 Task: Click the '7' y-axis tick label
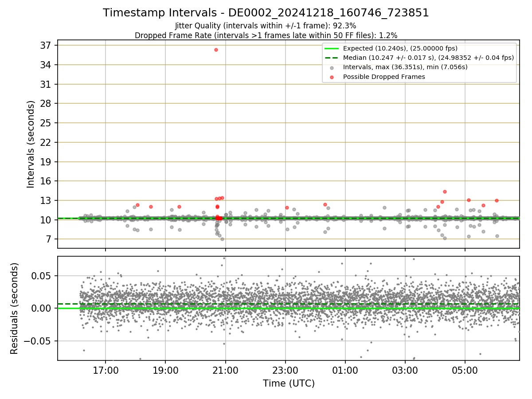pos(49,239)
